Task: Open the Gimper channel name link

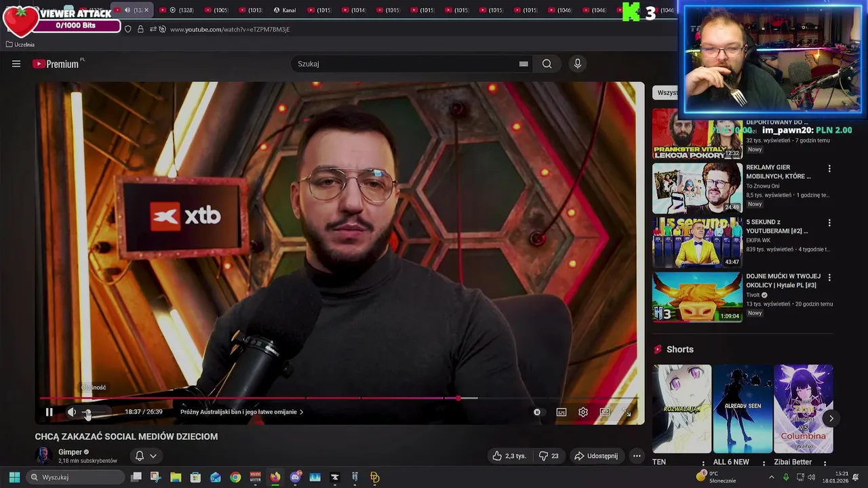Action: coord(70,452)
